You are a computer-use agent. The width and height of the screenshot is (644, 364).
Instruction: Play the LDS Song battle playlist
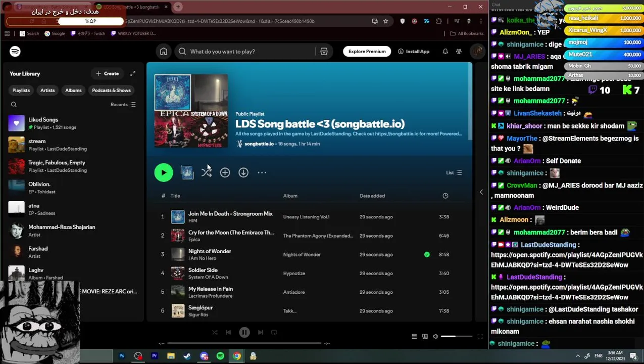tap(164, 172)
